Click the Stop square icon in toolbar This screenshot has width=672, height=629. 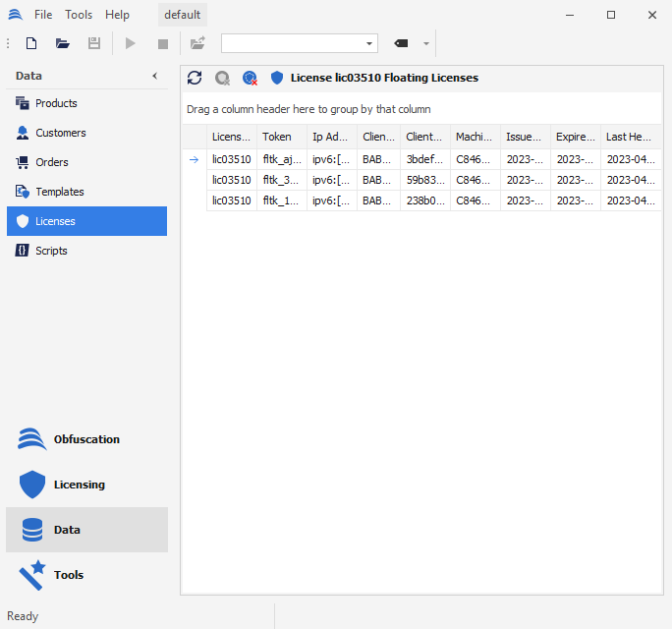pos(163,43)
